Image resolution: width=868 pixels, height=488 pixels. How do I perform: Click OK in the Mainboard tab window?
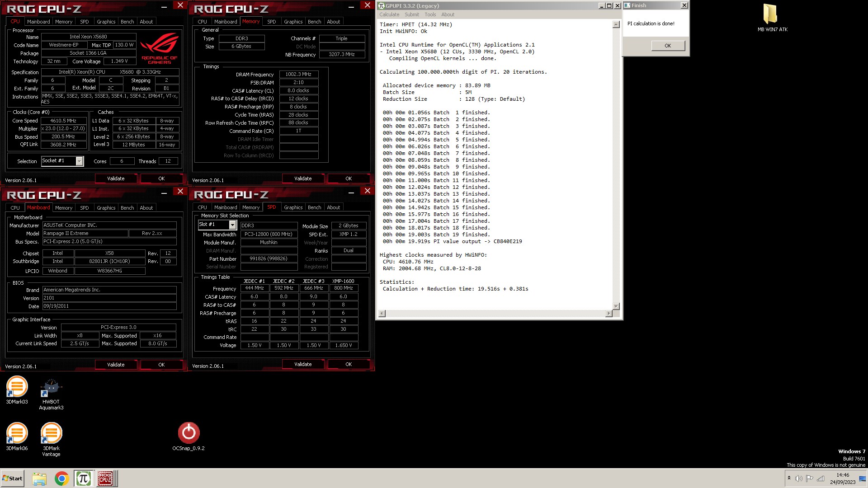click(x=161, y=365)
